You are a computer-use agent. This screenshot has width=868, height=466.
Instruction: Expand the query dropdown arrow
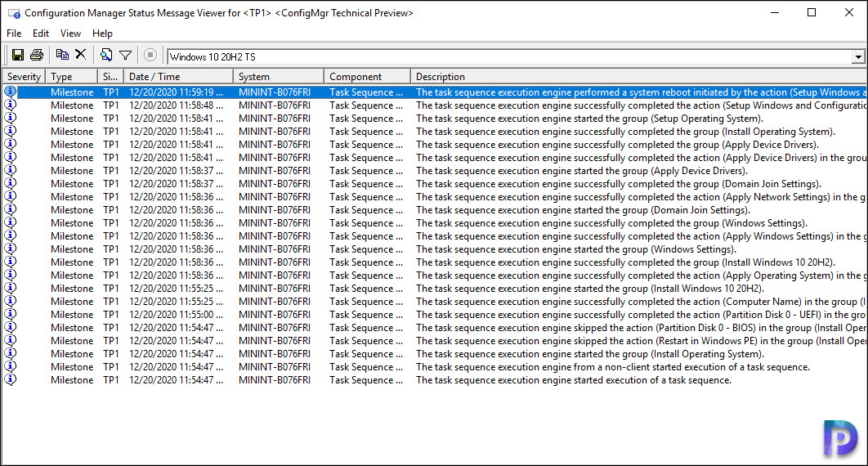click(x=858, y=57)
